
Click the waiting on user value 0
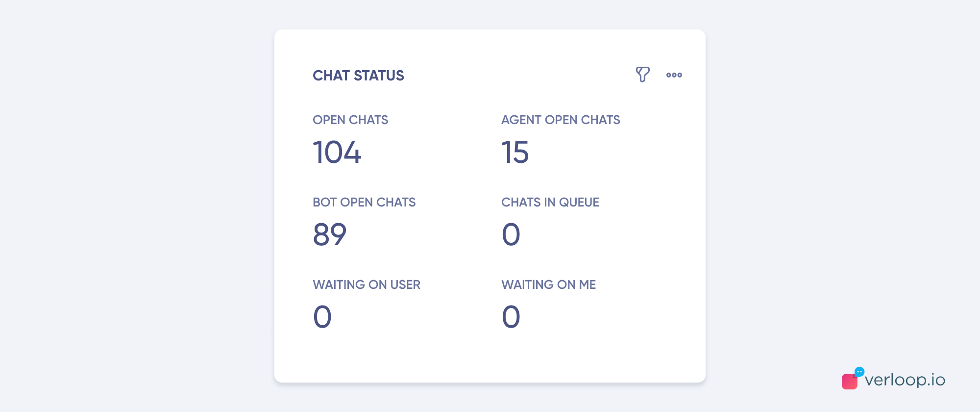pos(322,317)
